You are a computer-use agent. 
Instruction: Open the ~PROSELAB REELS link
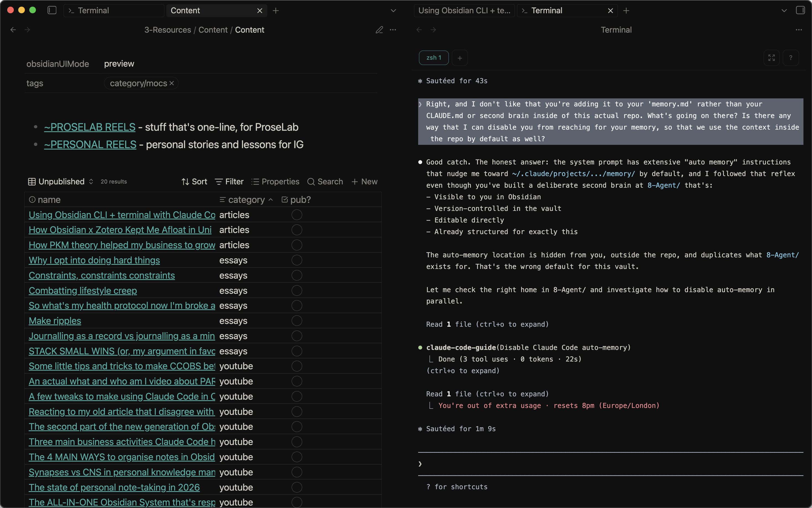90,127
